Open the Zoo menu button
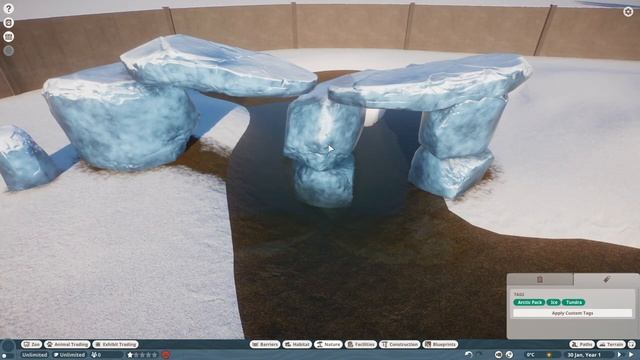This screenshot has height=360, width=640. coord(31,344)
